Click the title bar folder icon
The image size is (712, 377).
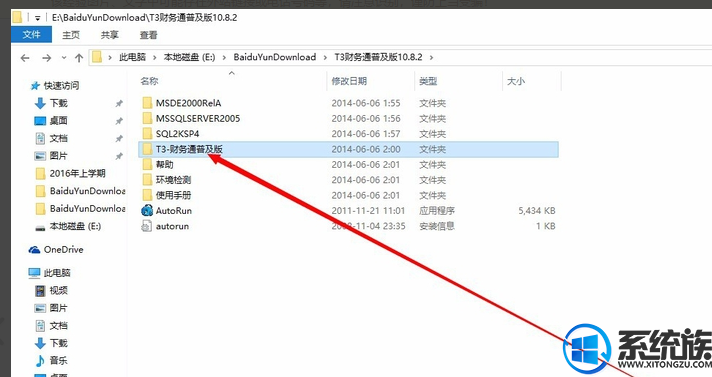pyautogui.click(x=17, y=18)
